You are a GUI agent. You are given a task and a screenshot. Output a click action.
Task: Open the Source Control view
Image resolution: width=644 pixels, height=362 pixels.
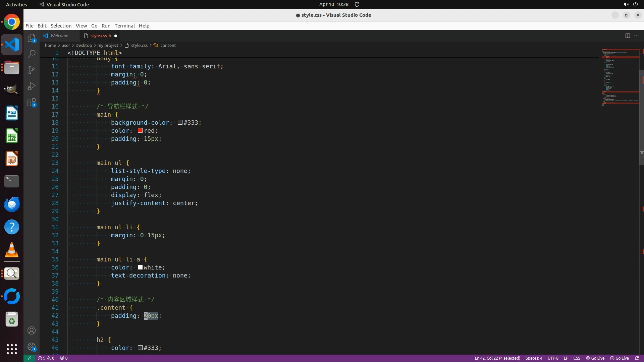(x=32, y=70)
